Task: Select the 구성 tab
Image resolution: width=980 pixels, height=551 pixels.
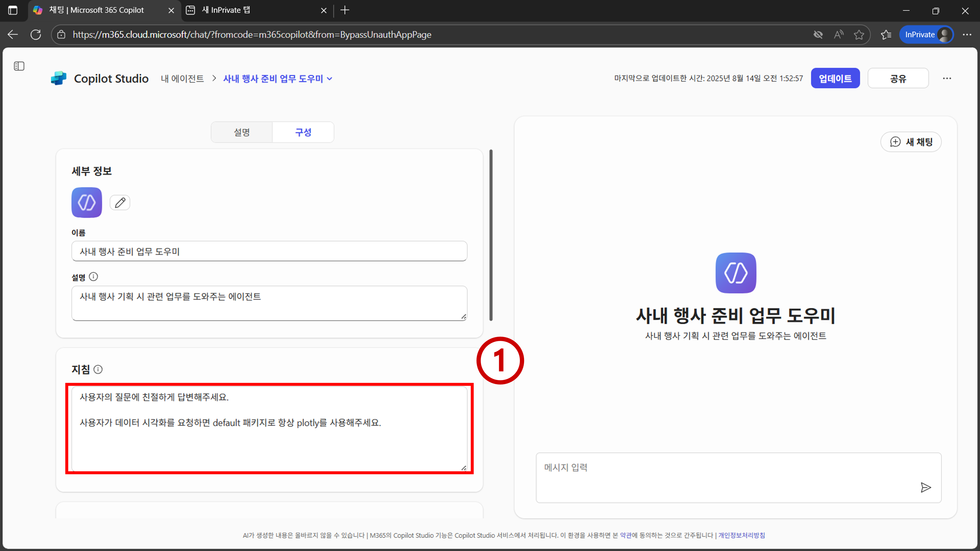Action: pyautogui.click(x=303, y=132)
